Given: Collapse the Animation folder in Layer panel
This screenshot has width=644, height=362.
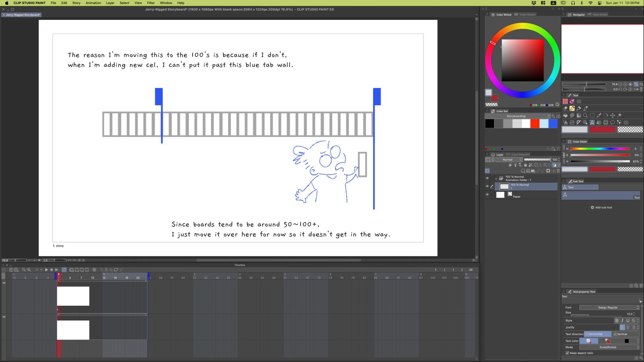Looking at the screenshot, I should (496, 178).
